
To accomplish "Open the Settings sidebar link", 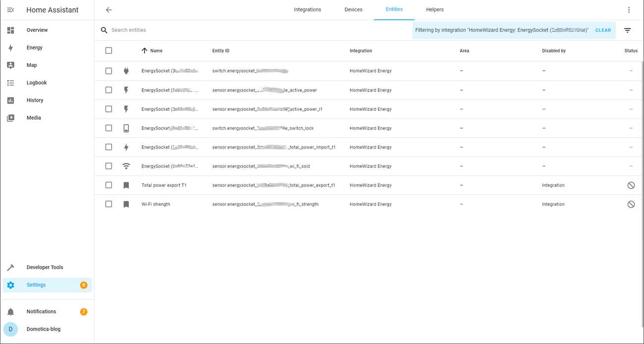I will 36,285.
